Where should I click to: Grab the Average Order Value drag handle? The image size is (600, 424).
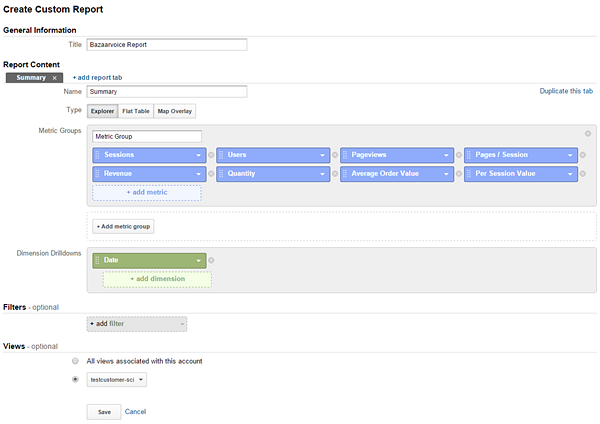pyautogui.click(x=345, y=174)
